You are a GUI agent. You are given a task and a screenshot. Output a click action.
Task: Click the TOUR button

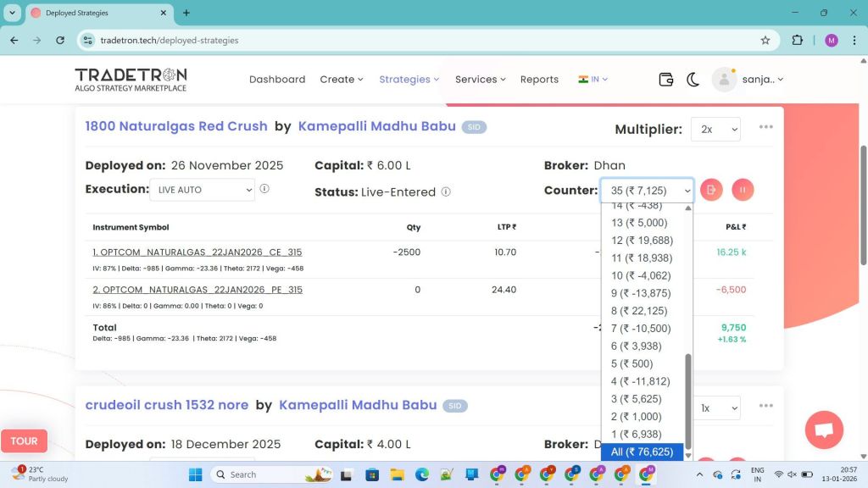(x=24, y=441)
